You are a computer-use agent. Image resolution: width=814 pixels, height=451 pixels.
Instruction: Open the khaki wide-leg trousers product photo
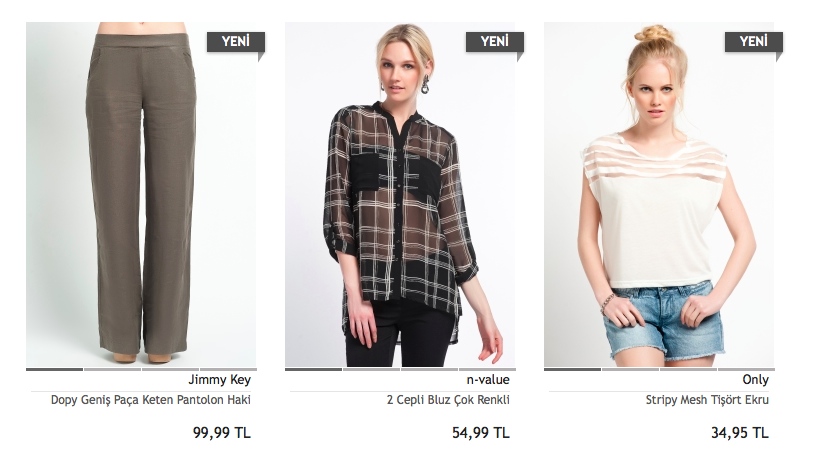pos(141,195)
